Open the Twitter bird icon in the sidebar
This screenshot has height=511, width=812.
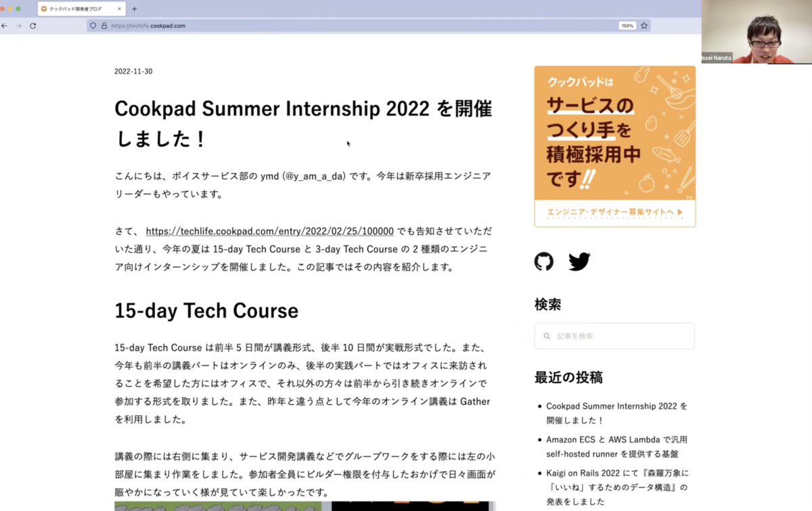click(579, 261)
